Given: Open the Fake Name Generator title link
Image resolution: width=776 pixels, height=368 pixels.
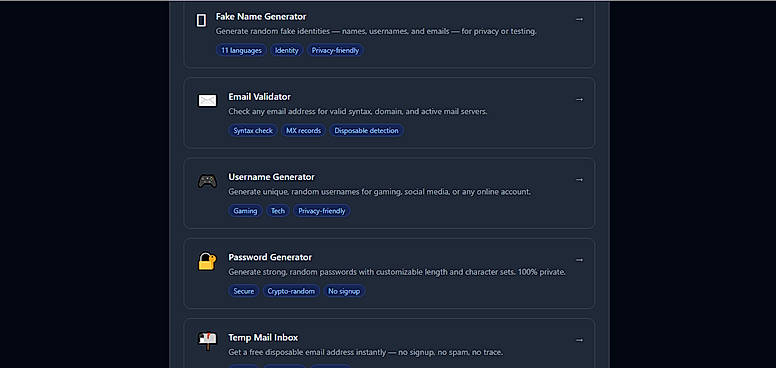Looking at the screenshot, I should 261,16.
